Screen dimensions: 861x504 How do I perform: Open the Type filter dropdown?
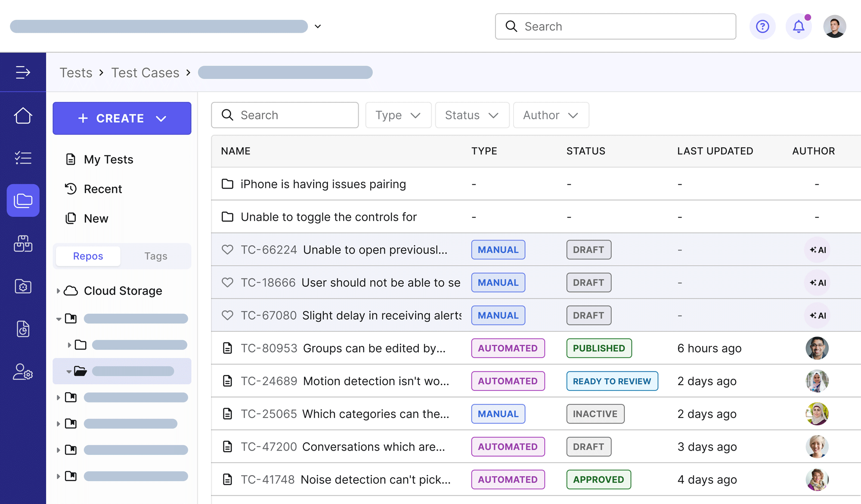coord(398,115)
